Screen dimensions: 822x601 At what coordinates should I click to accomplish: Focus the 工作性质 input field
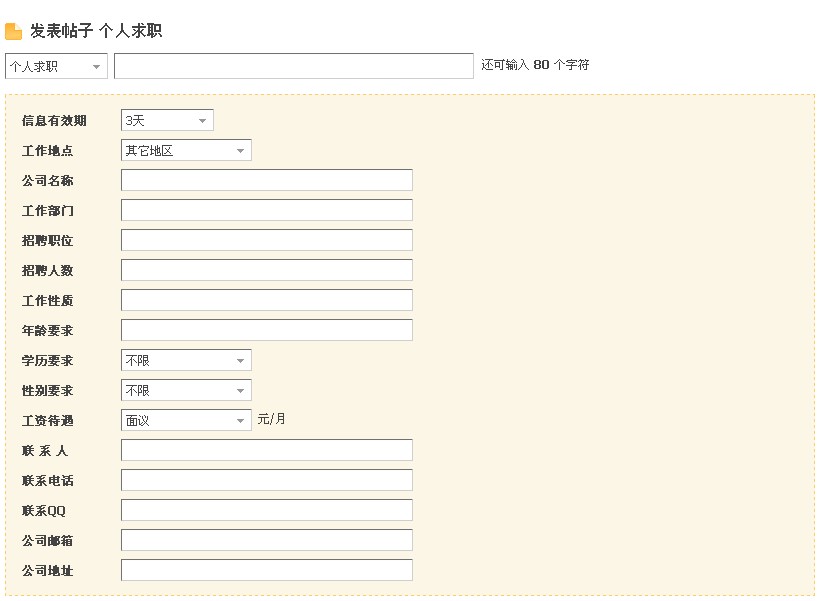[266, 301]
